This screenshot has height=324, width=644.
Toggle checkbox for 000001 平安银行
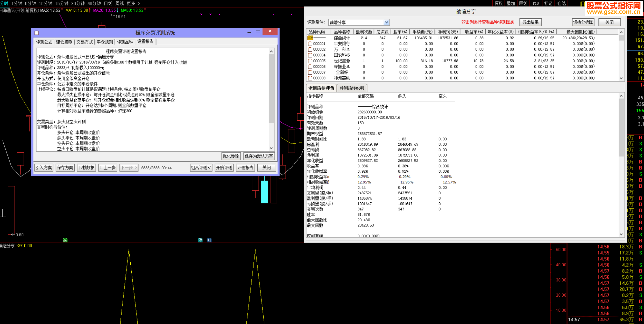click(310, 44)
